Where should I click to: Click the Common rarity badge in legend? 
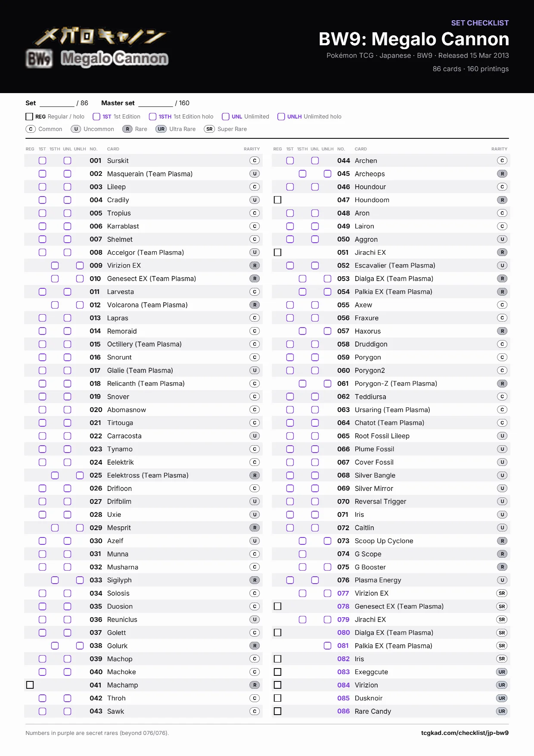31,129
